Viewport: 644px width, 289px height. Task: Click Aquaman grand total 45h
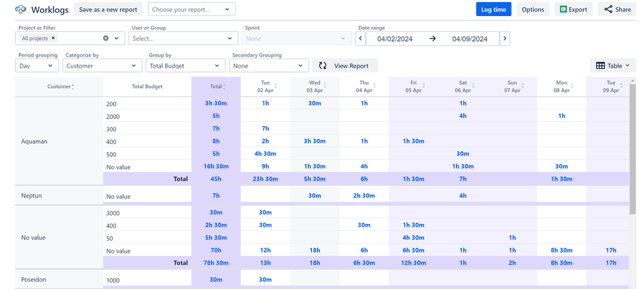coord(216,179)
